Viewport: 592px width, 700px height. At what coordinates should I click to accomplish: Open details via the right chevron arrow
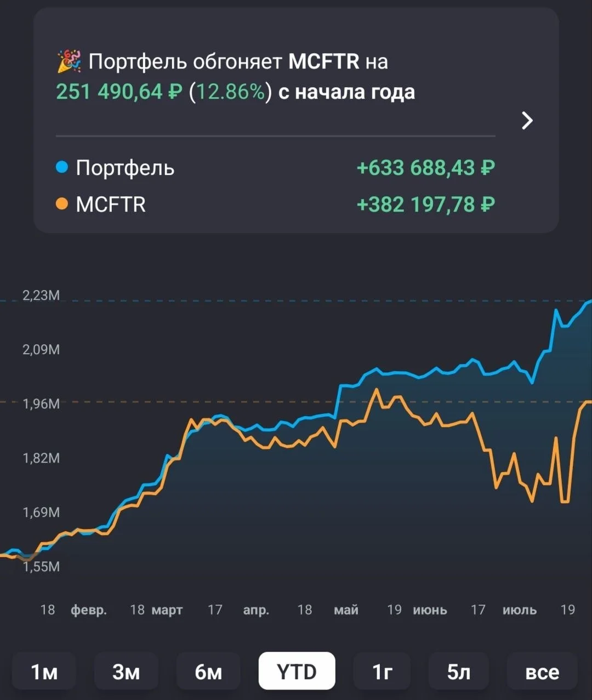[x=527, y=121]
